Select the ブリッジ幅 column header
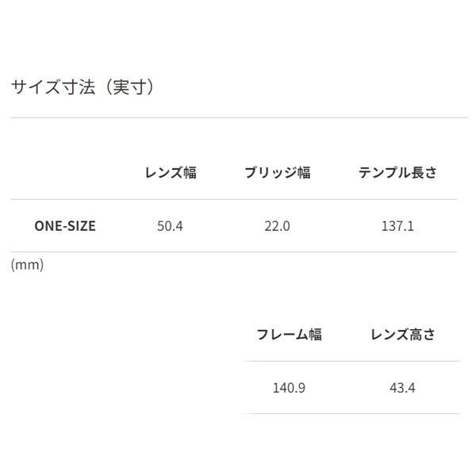 click(x=277, y=172)
